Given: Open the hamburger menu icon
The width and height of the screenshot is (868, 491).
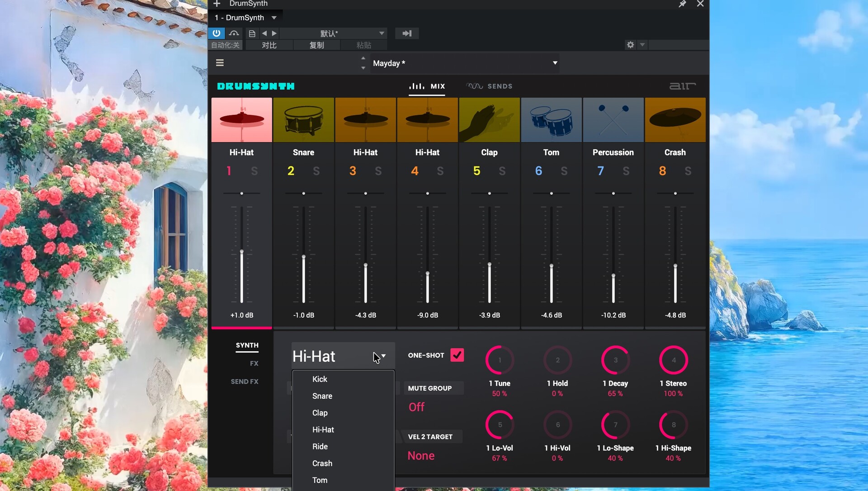Looking at the screenshot, I should pos(220,63).
